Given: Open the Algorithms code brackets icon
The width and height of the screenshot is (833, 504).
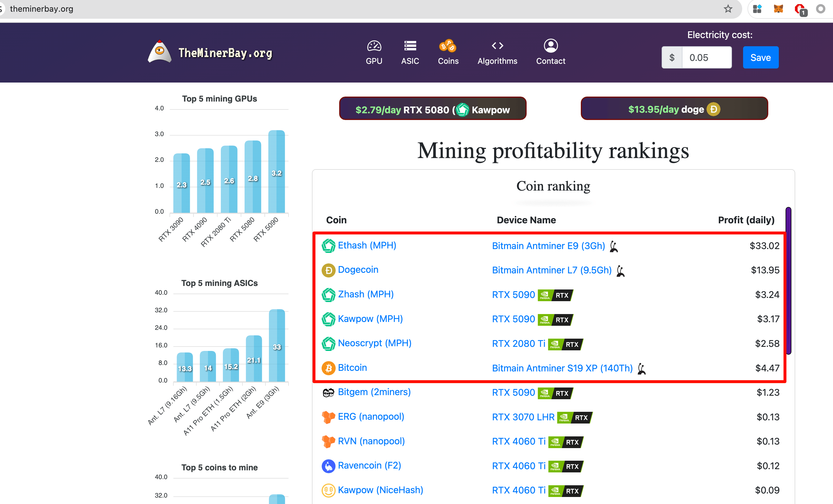Looking at the screenshot, I should (x=497, y=46).
